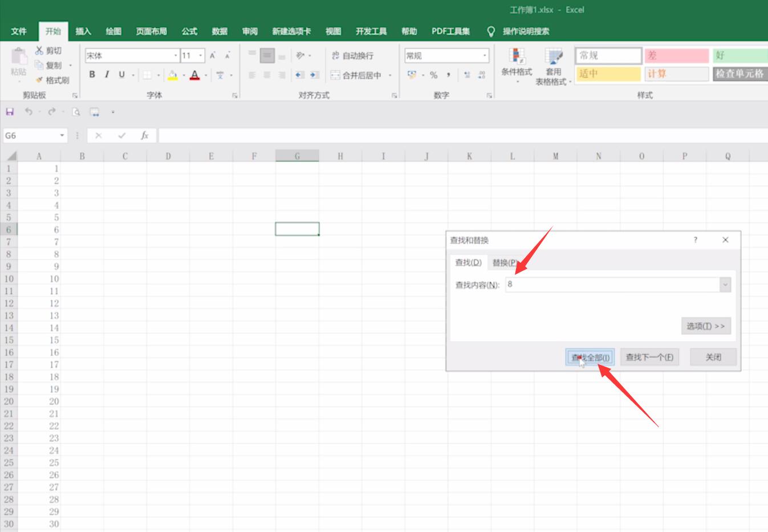Viewport: 768px width, 532px height.
Task: Click the Percent Style icon
Action: click(434, 75)
